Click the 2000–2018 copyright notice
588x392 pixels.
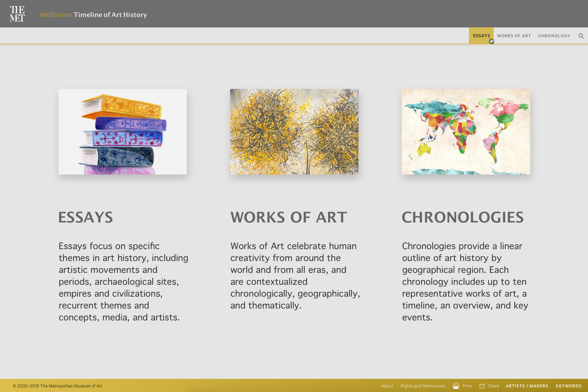click(57, 386)
